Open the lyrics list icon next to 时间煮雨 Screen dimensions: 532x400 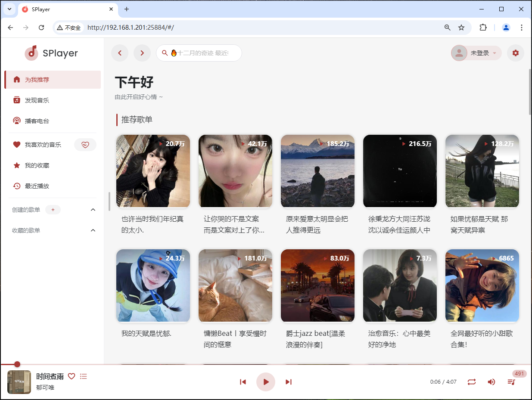click(x=84, y=376)
